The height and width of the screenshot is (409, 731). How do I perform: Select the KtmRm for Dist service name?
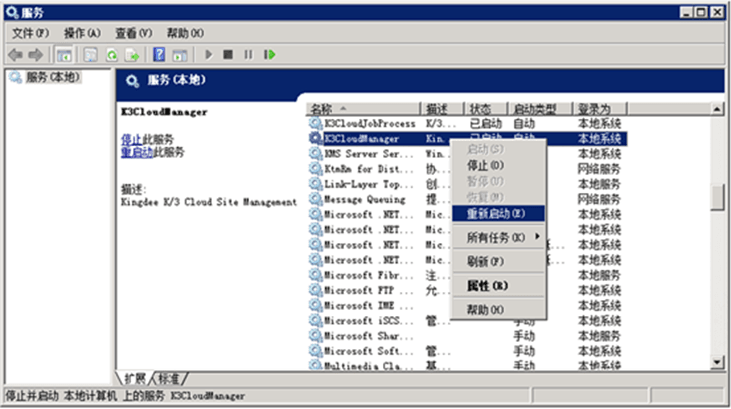(x=369, y=169)
